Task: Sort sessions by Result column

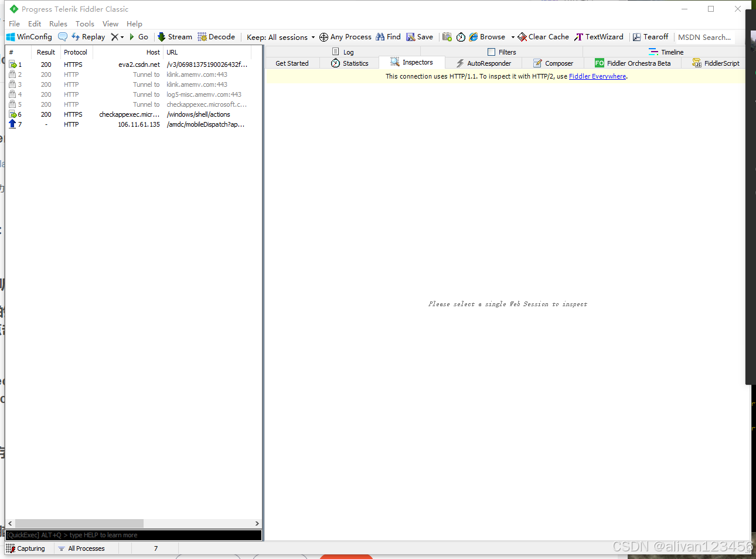Action: click(46, 52)
